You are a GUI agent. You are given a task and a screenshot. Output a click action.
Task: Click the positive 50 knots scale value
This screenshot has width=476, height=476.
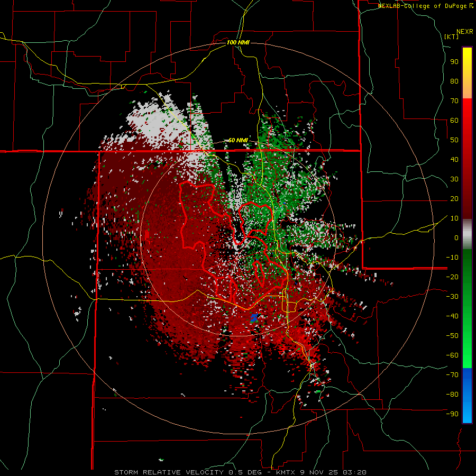454,140
